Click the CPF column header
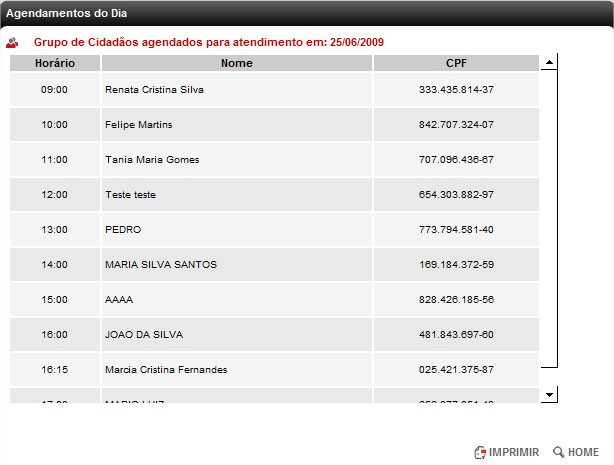This screenshot has height=465, width=614. [456, 63]
